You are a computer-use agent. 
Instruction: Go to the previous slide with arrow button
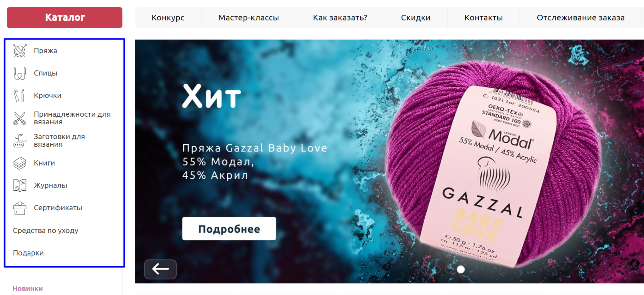(x=160, y=269)
